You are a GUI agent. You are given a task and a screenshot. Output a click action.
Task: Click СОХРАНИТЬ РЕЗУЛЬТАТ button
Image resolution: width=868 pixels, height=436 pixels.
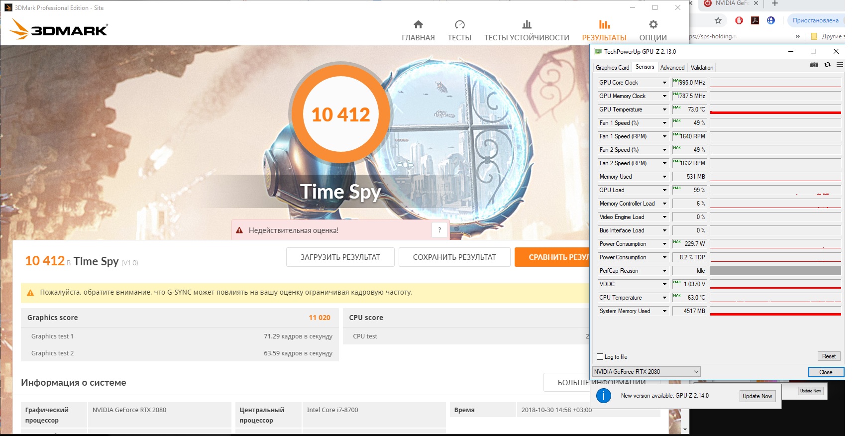point(454,257)
